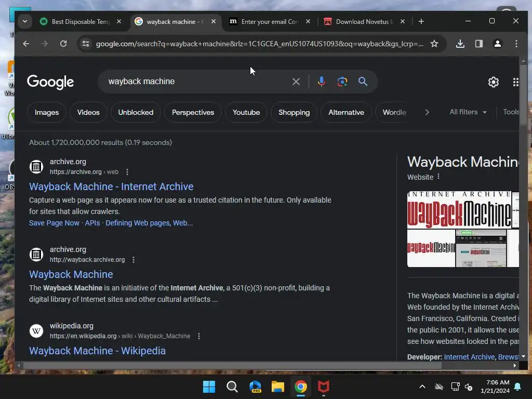Image resolution: width=532 pixels, height=399 pixels.
Task: Open the Wayback Machine result title
Action: [71, 274]
